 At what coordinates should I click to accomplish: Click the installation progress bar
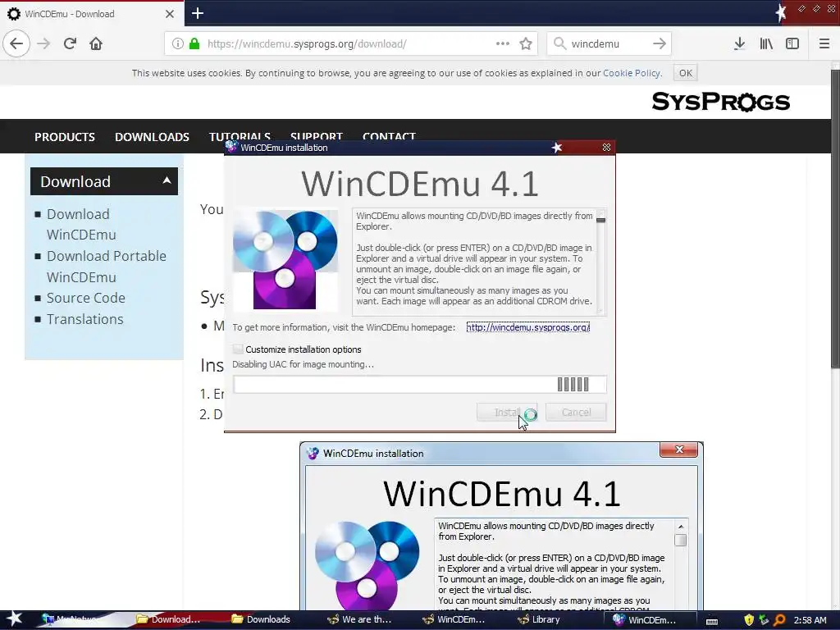pyautogui.click(x=420, y=384)
